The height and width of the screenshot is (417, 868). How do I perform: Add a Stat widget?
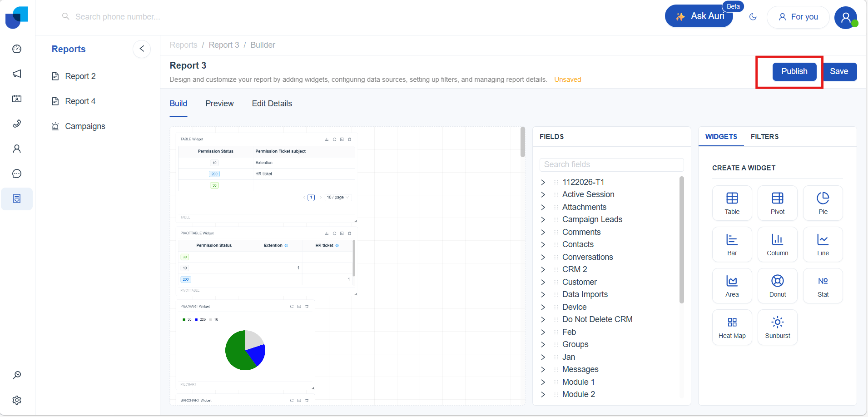[823, 285]
